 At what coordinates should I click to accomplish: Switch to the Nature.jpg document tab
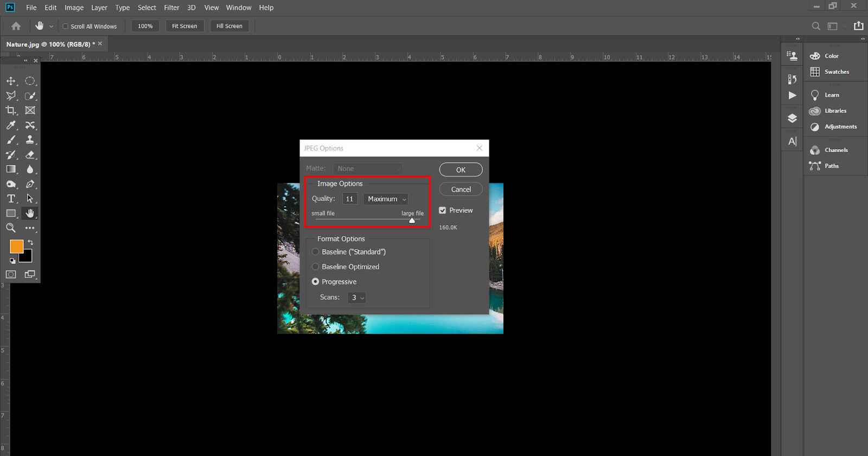pos(54,44)
